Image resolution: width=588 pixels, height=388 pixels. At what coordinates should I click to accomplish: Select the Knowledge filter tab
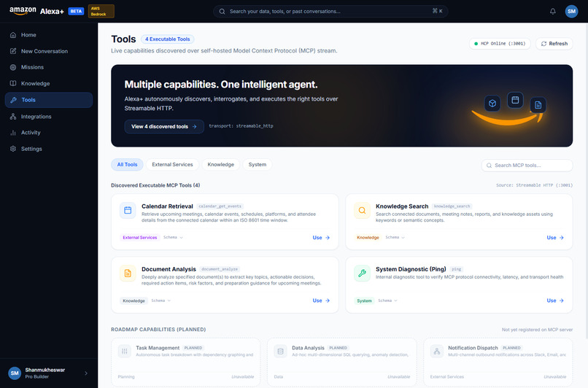[x=220, y=165]
